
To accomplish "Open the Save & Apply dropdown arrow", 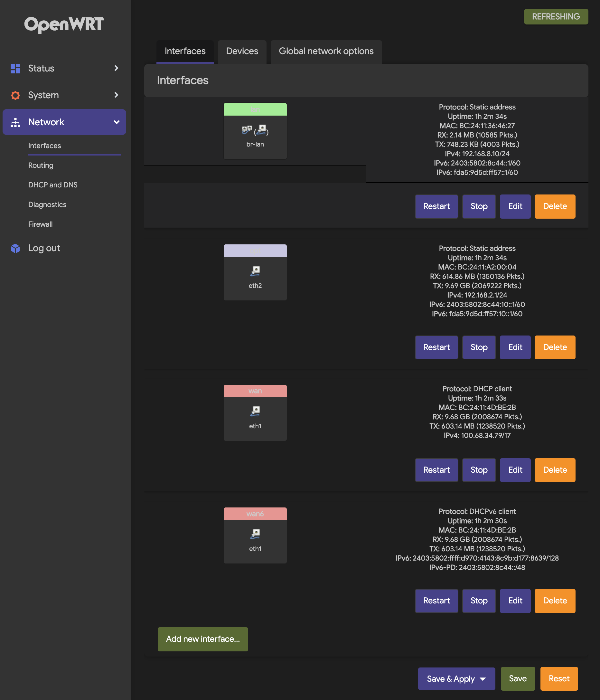I will click(483, 679).
